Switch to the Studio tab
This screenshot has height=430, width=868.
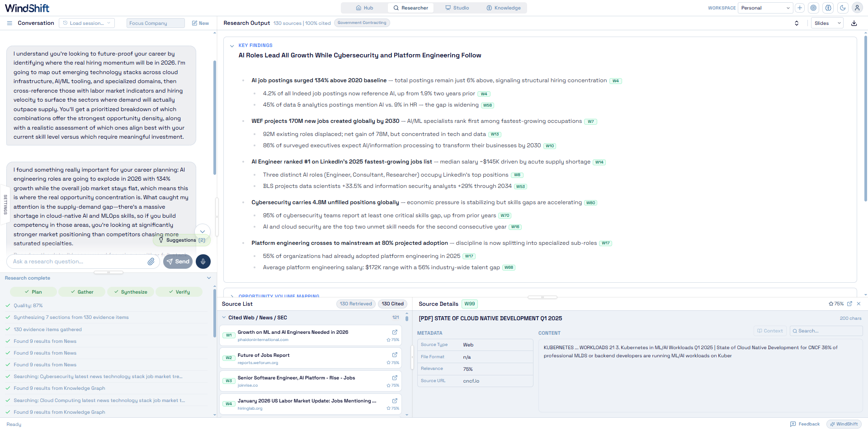[457, 8]
